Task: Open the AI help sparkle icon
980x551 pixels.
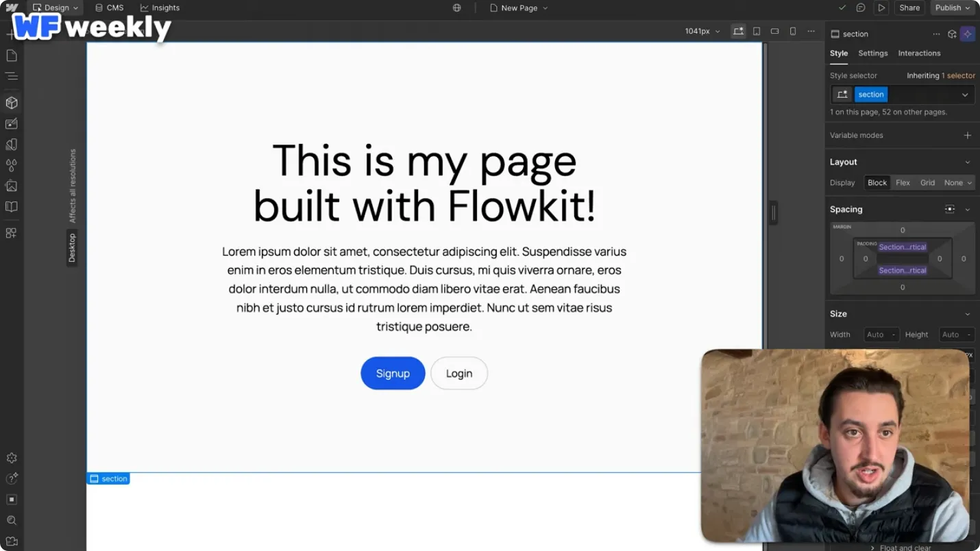Action: click(x=12, y=478)
